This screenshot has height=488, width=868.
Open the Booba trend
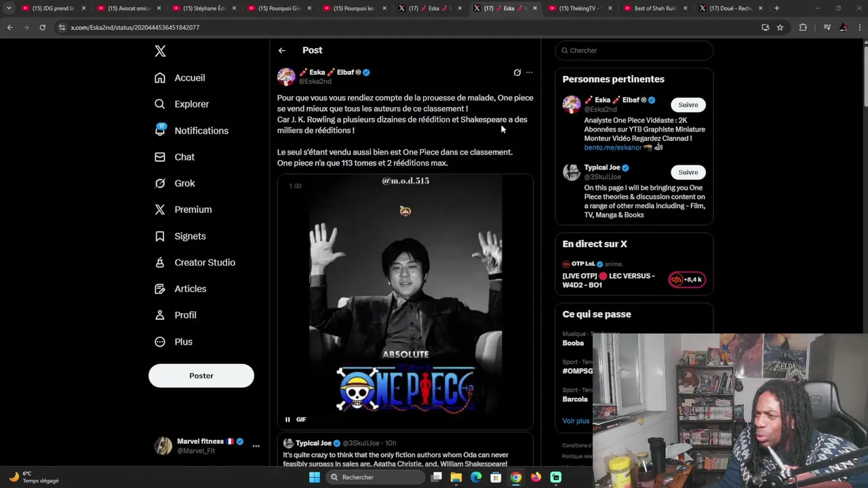pos(573,343)
